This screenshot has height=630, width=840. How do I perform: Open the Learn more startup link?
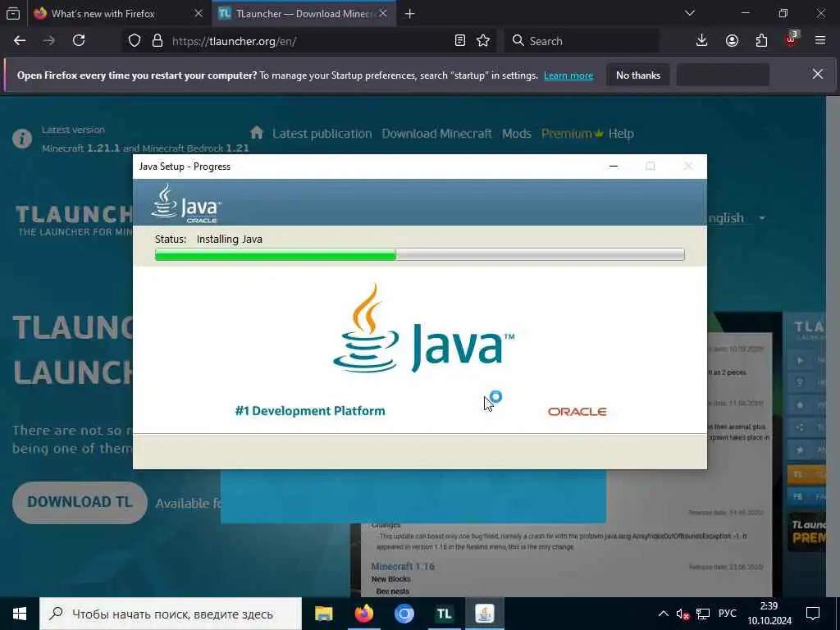[x=568, y=75]
